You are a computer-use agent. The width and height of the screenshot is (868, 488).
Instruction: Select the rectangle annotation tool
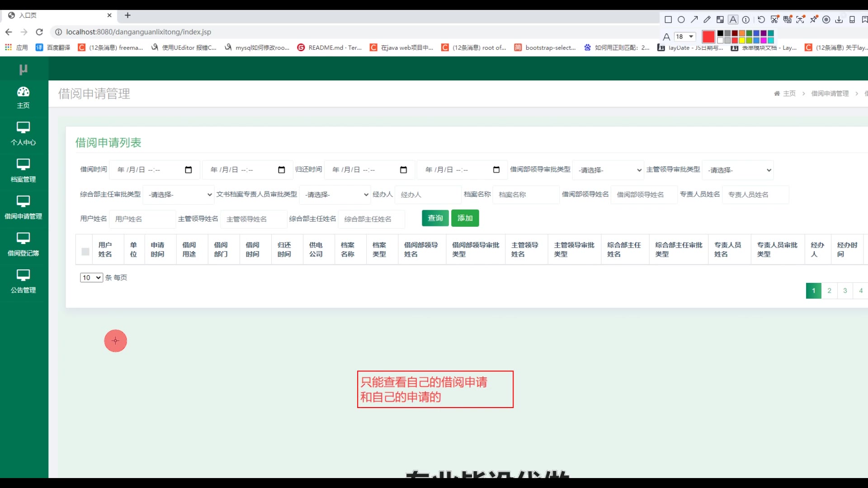coord(668,19)
